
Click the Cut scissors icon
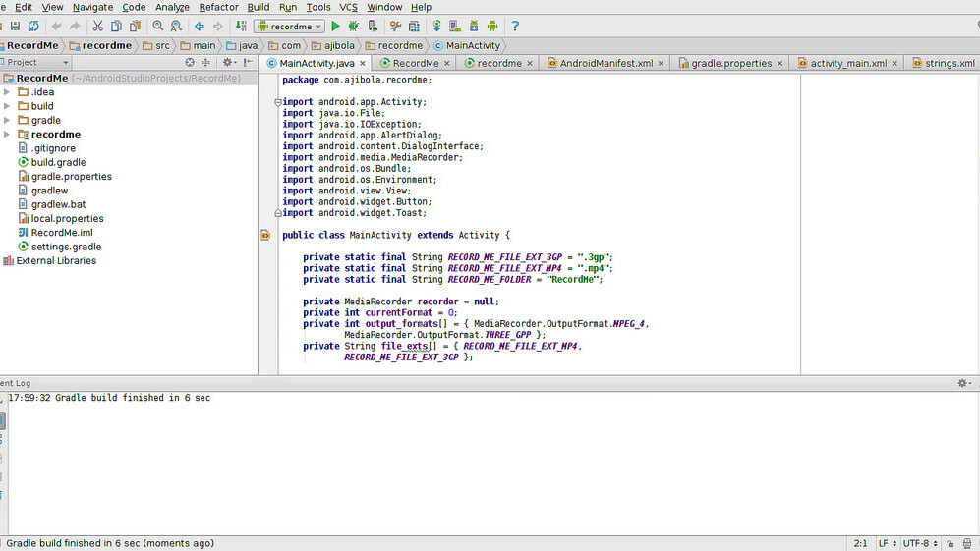(x=97, y=27)
